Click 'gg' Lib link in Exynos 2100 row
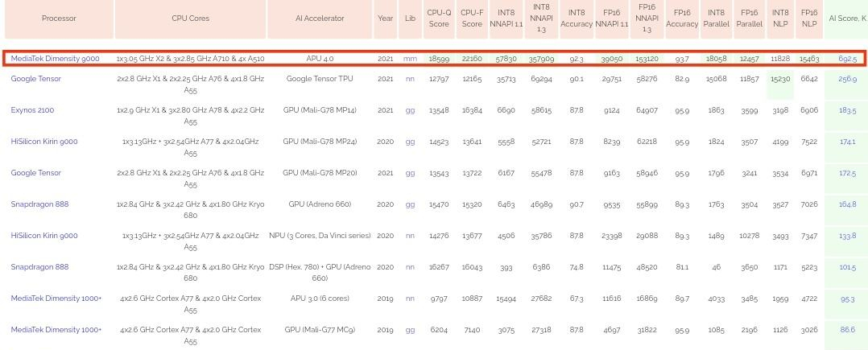The image size is (868, 350). point(410,110)
